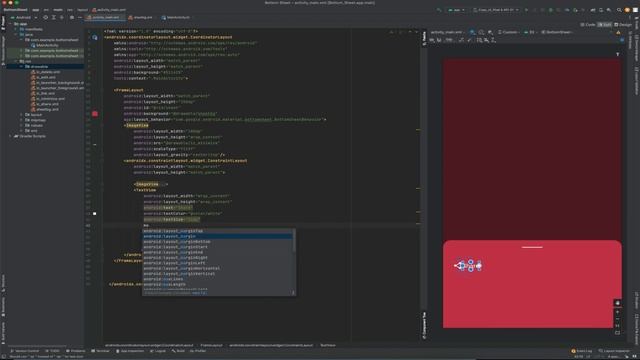Click the autoconnect magnet icon in design toolbar

click(x=439, y=40)
